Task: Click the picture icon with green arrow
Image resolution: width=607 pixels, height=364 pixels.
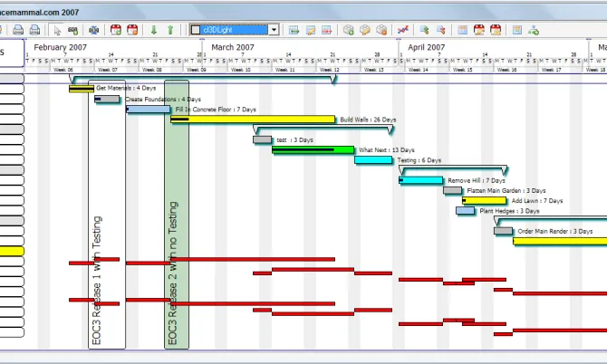Action: pos(294,30)
